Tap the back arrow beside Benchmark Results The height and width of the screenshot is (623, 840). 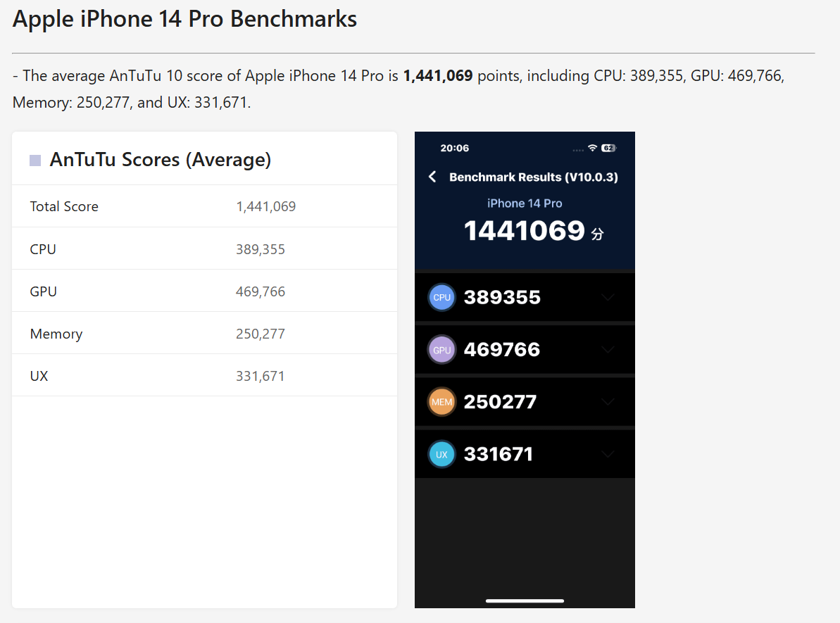coord(432,177)
